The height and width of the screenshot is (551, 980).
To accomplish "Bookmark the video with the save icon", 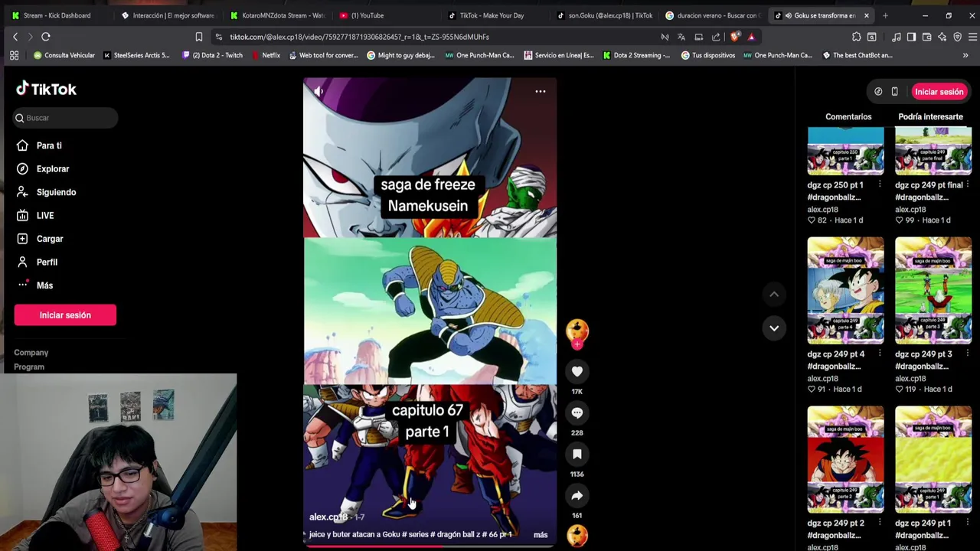I will pyautogui.click(x=577, y=454).
